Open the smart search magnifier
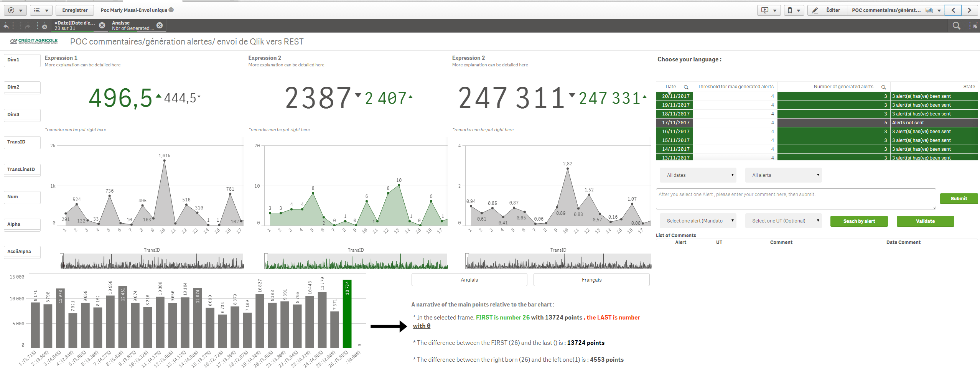Screen dimensions: 980x374 tap(957, 26)
